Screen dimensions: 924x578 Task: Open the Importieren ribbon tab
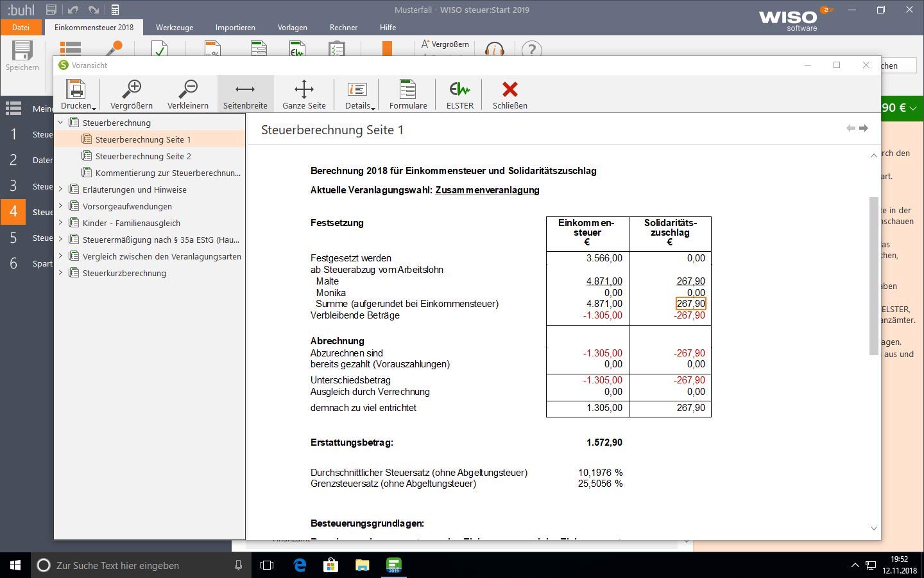pyautogui.click(x=235, y=28)
